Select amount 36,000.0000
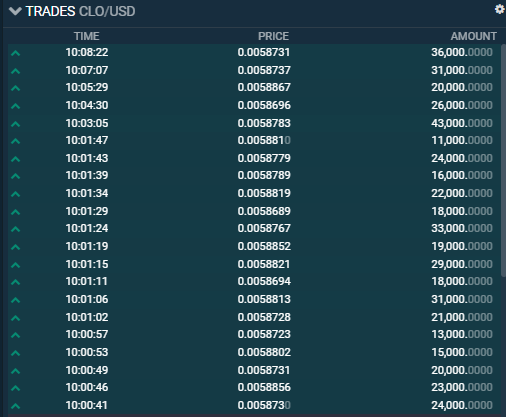This screenshot has width=506, height=417. tap(462, 52)
